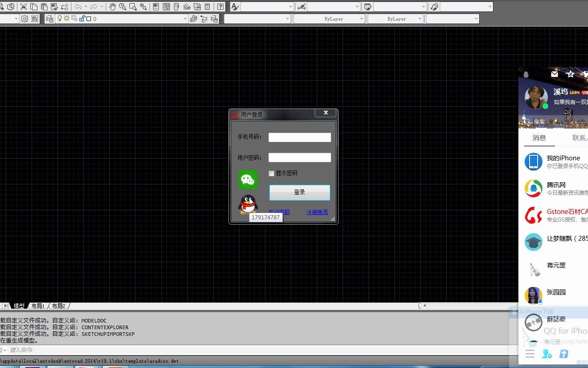
Task: Toggle layer 0 freeze sun icon
Action: point(66,19)
